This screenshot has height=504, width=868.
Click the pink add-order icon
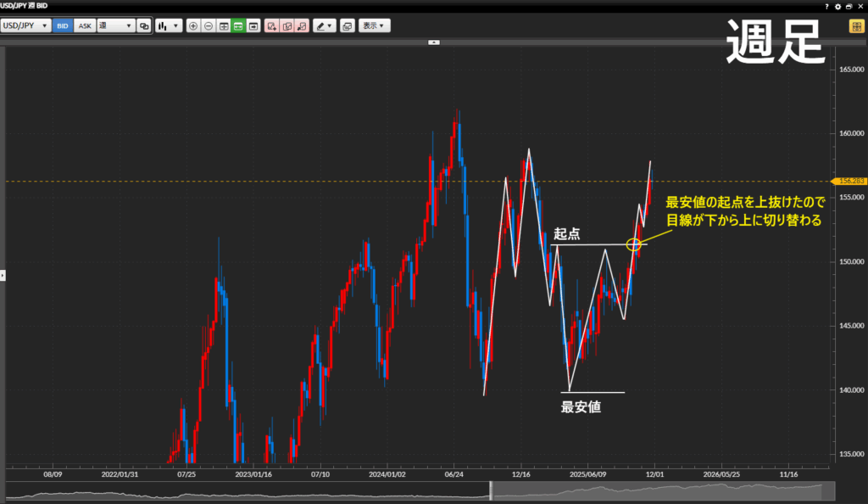click(x=271, y=26)
